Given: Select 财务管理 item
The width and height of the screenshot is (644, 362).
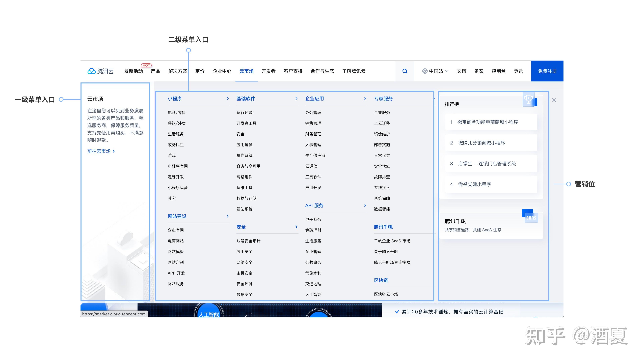Looking at the screenshot, I should coord(313,134).
